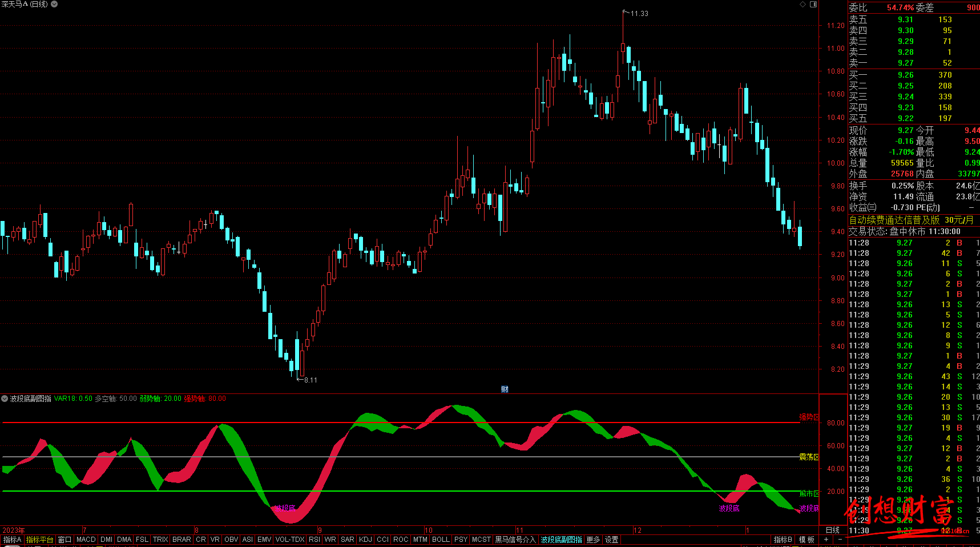Open the dropdown arrow next to 深天马A (日线)
This screenshot has width=980, height=547.
(54, 4)
